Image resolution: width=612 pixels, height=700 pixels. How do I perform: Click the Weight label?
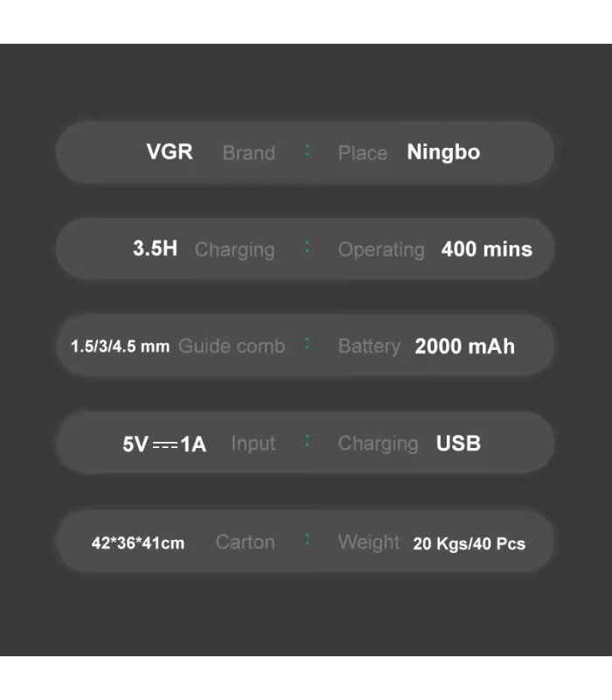tap(368, 542)
